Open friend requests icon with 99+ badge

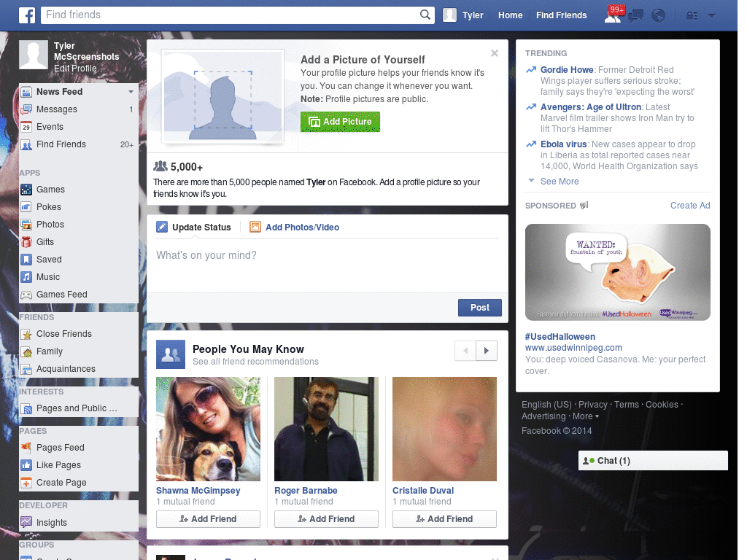click(x=613, y=15)
